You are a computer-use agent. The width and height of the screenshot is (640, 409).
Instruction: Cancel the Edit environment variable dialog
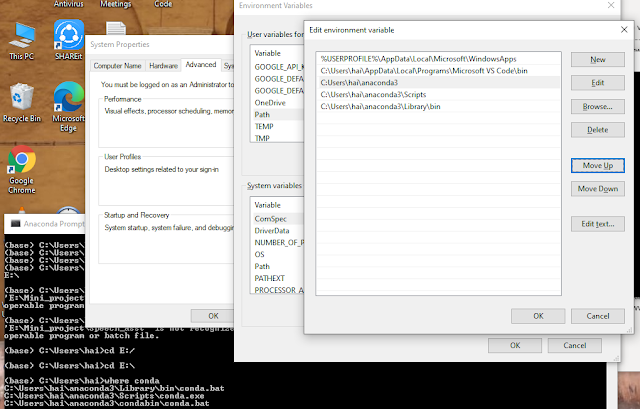(598, 316)
